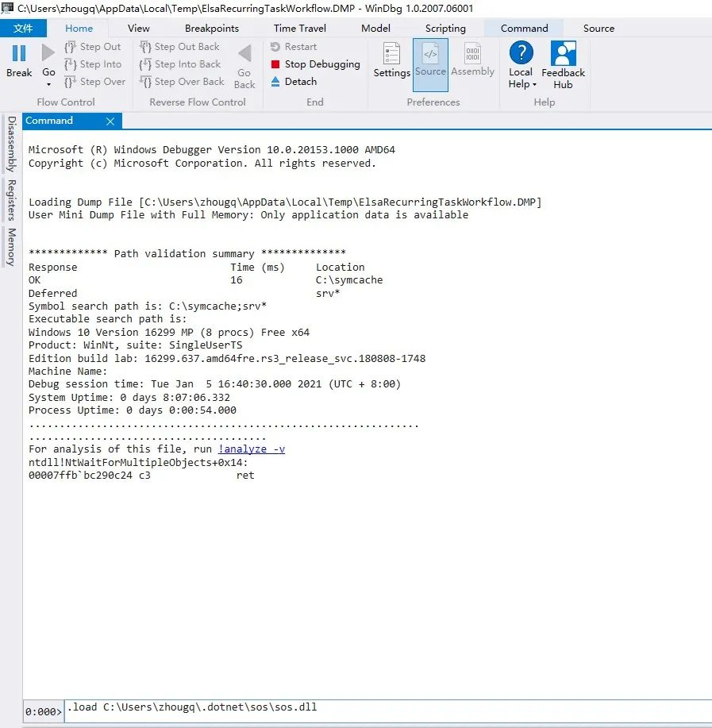712x728 pixels.
Task: Click the Restart icon
Action: pos(275,47)
